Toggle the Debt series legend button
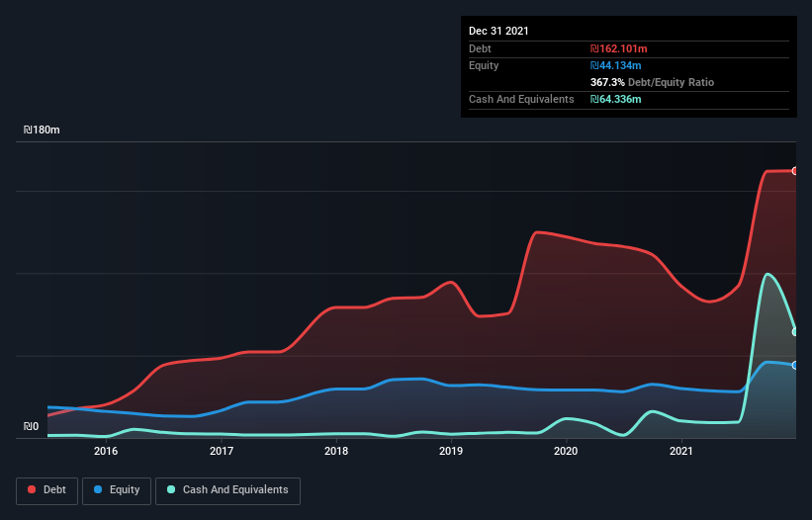812x520 pixels. click(x=47, y=490)
